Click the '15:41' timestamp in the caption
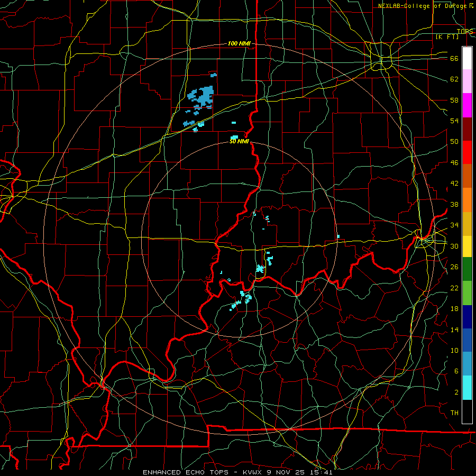Image resolution: width=476 pixels, height=476 pixels. pyautogui.click(x=322, y=472)
